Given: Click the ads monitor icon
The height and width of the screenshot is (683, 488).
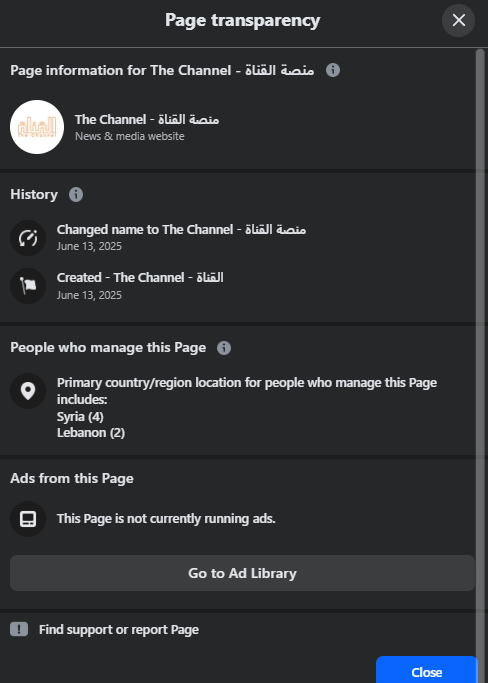Looking at the screenshot, I should (28, 519).
